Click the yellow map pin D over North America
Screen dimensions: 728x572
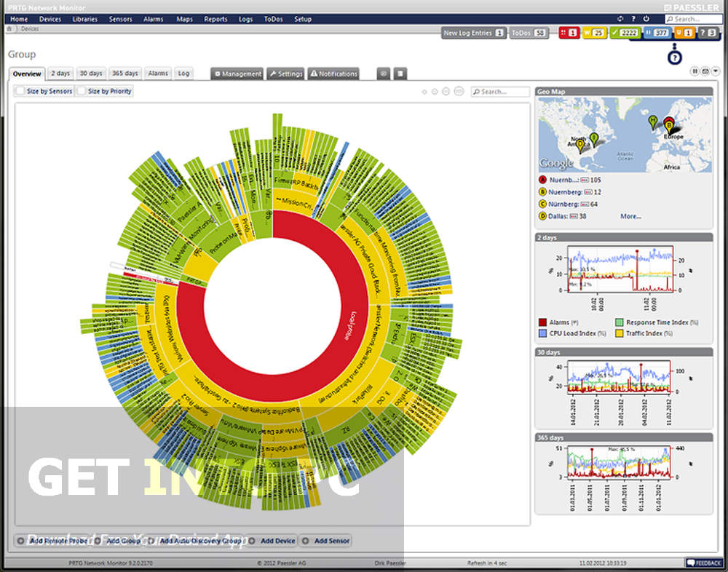click(580, 146)
